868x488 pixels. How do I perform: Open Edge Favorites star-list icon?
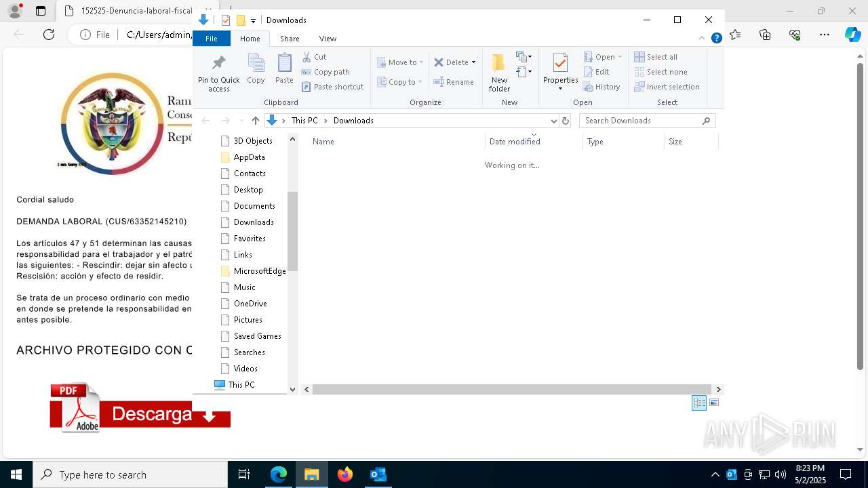[x=735, y=35]
